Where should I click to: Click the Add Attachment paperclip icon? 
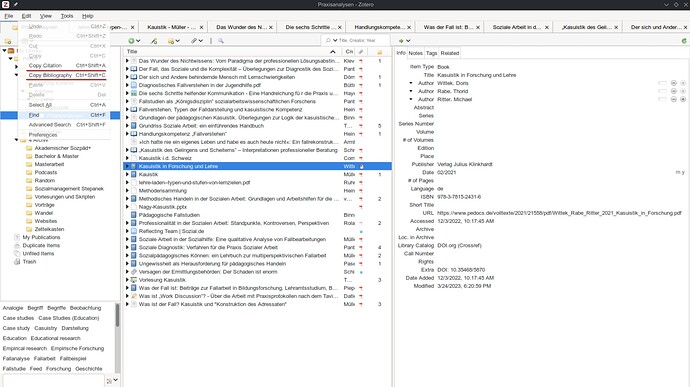click(194, 41)
